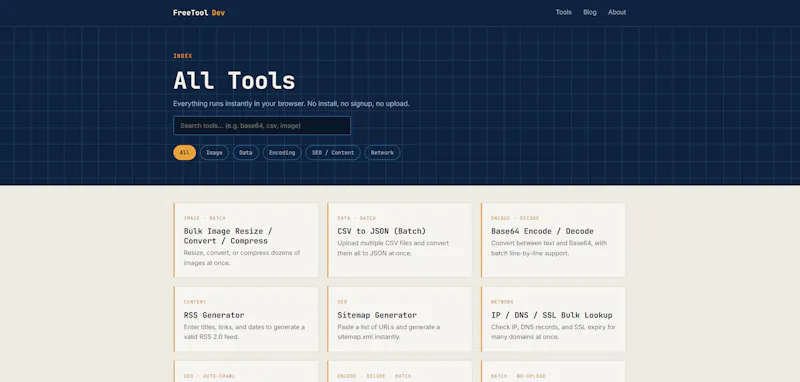The width and height of the screenshot is (800, 382).
Task: Click 'Upload multiple CSV files' description text
Action: tap(393, 248)
